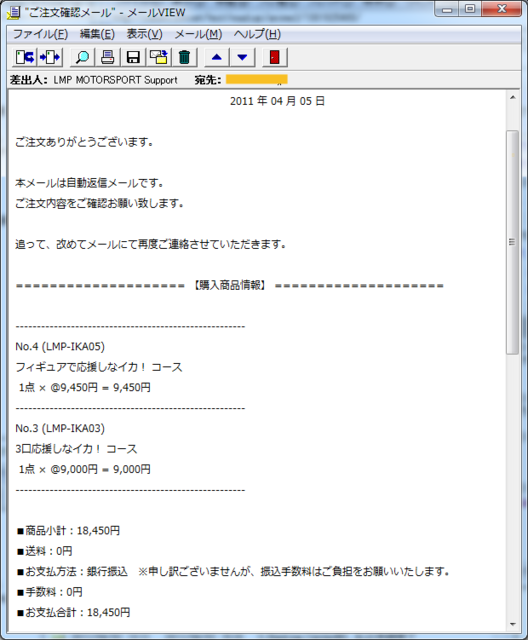The height and width of the screenshot is (640, 528).
Task: Click the お支払合計：18,450円 line
Action: pyautogui.click(x=73, y=612)
